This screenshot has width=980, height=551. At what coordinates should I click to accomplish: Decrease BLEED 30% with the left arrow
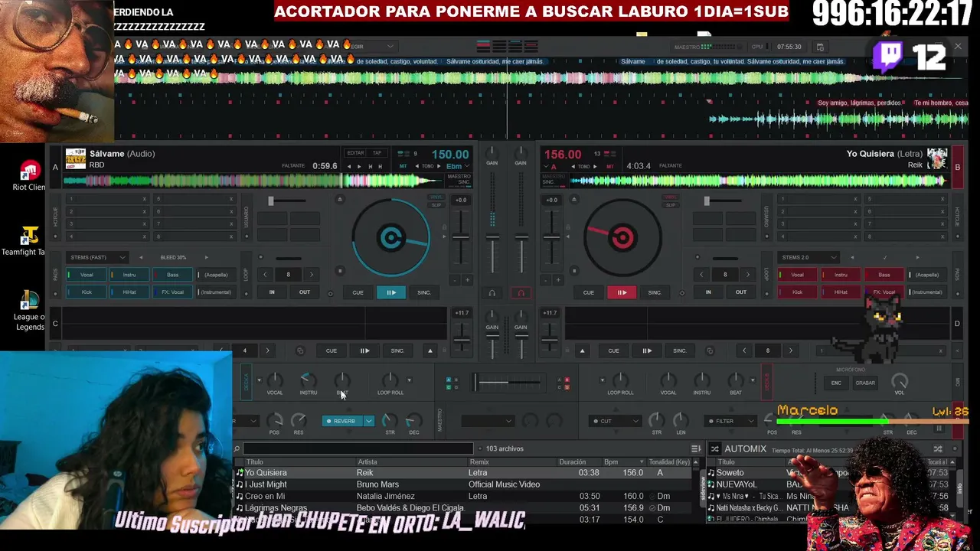click(142, 257)
